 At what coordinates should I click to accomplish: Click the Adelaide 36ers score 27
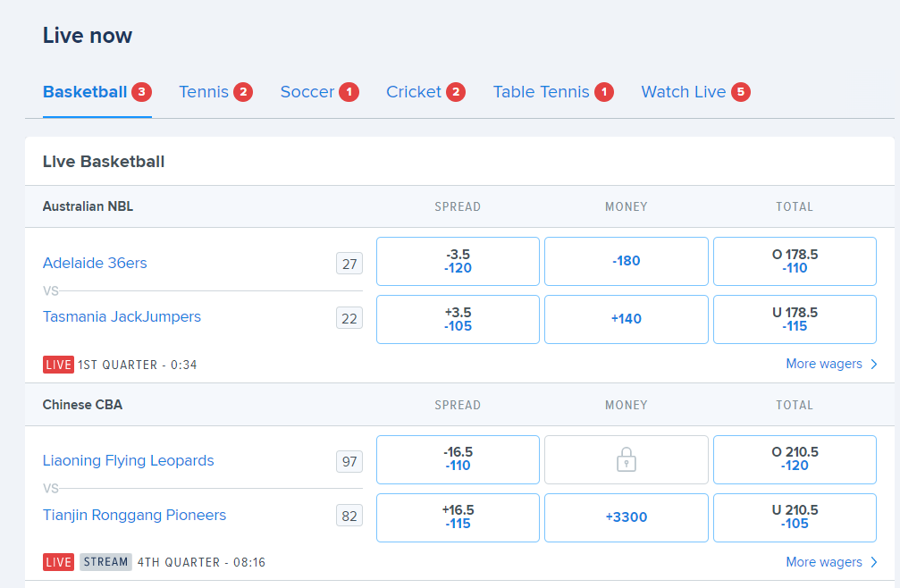pos(349,264)
